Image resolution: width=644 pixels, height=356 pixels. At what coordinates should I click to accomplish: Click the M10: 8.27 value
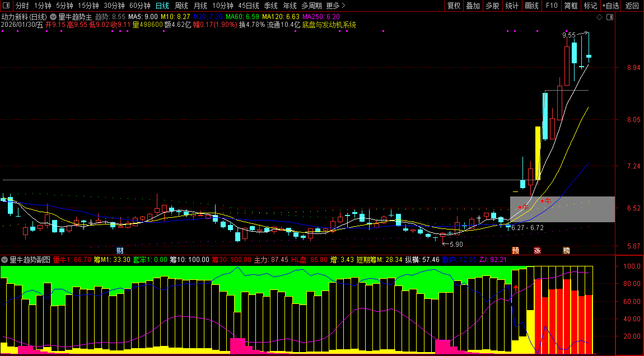pyautogui.click(x=175, y=17)
